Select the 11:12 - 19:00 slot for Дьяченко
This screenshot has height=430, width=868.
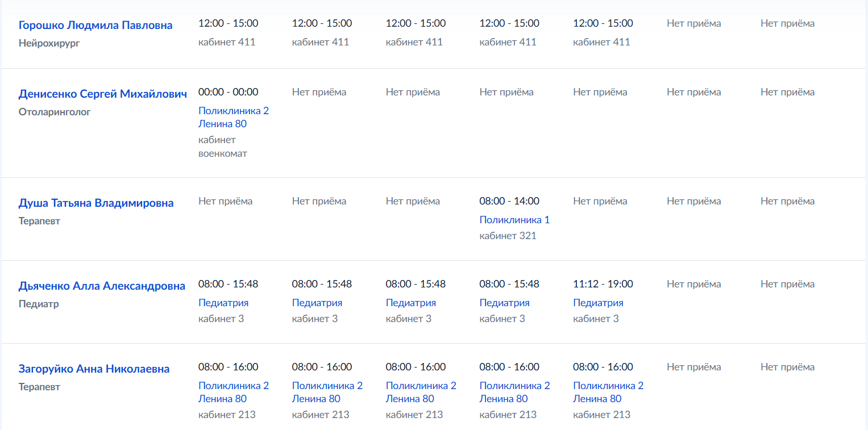tap(603, 284)
